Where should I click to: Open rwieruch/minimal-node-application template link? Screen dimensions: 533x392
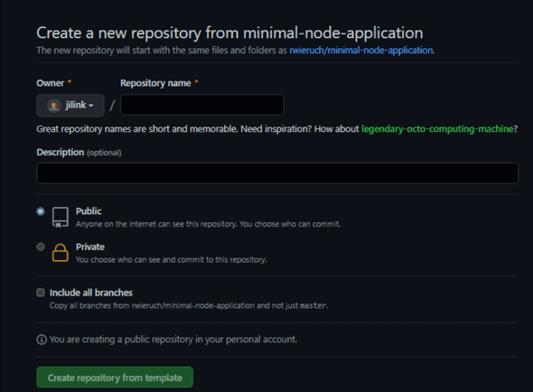click(x=361, y=51)
